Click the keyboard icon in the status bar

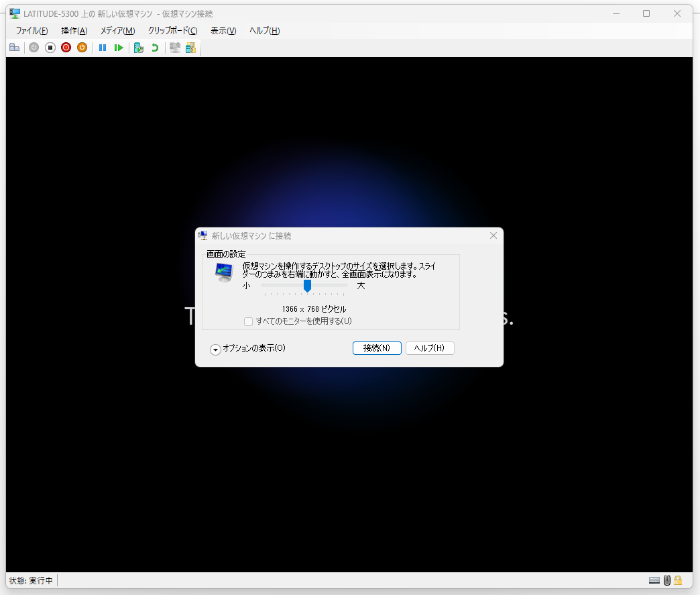click(654, 580)
